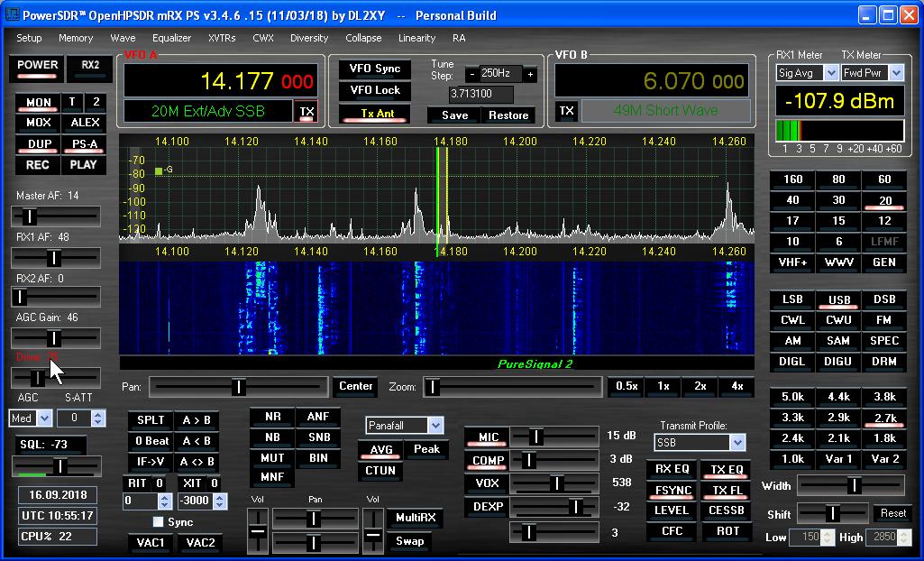Decrease the tune step with minus button
This screenshot has height=561, width=924.
(471, 74)
